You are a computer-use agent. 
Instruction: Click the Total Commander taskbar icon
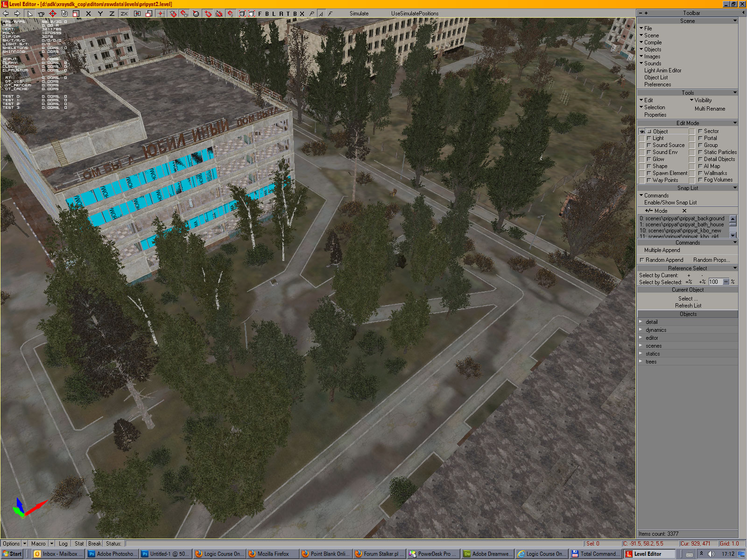point(596,554)
